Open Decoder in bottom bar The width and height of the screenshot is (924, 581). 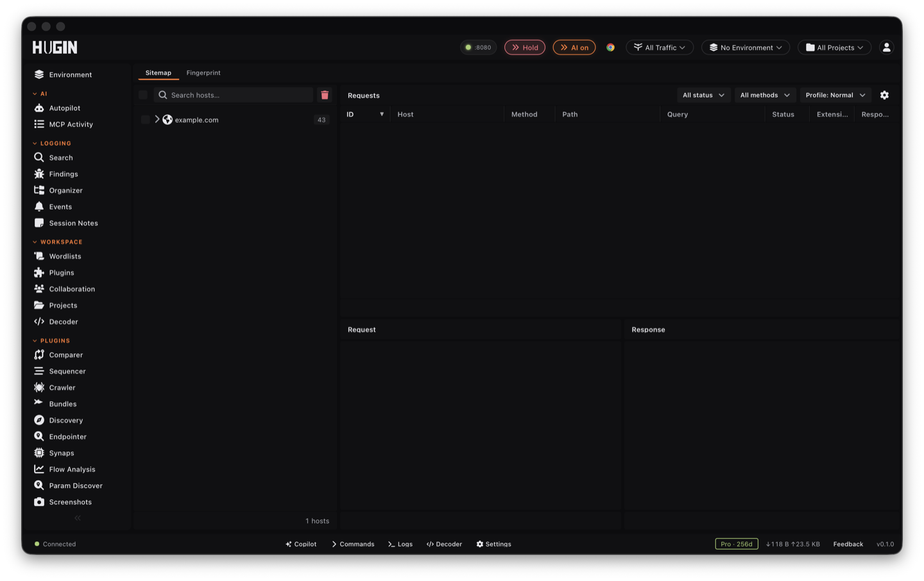pos(444,544)
